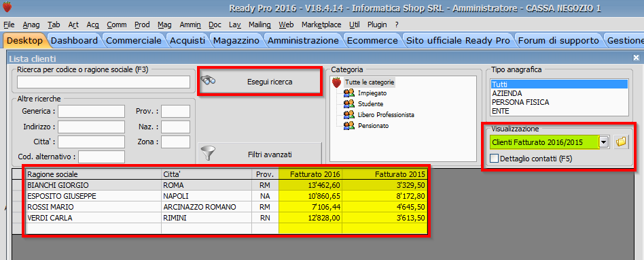Select Tutte le categorie in Categoria tree
Image resolution: width=644 pixels, height=260 pixels.
point(370,82)
